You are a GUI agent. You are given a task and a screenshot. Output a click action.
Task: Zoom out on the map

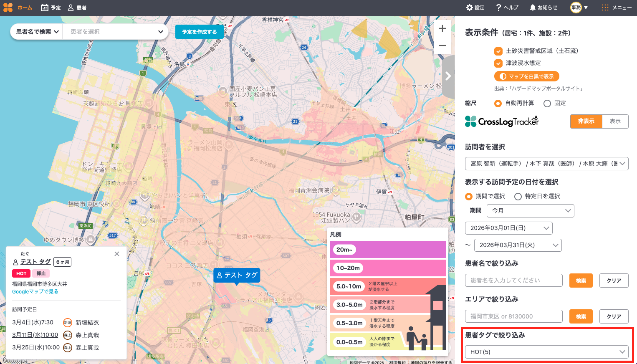point(442,45)
